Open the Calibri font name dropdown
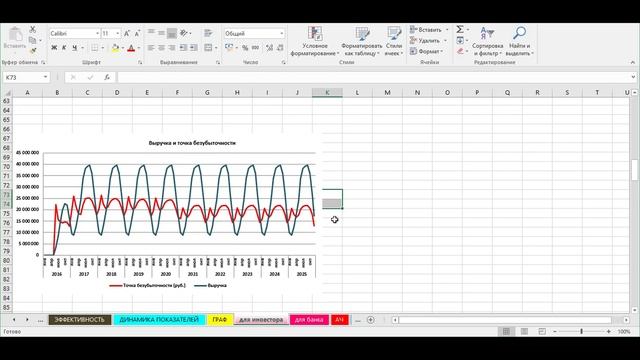Screen dimensions: 640x360 98,33
